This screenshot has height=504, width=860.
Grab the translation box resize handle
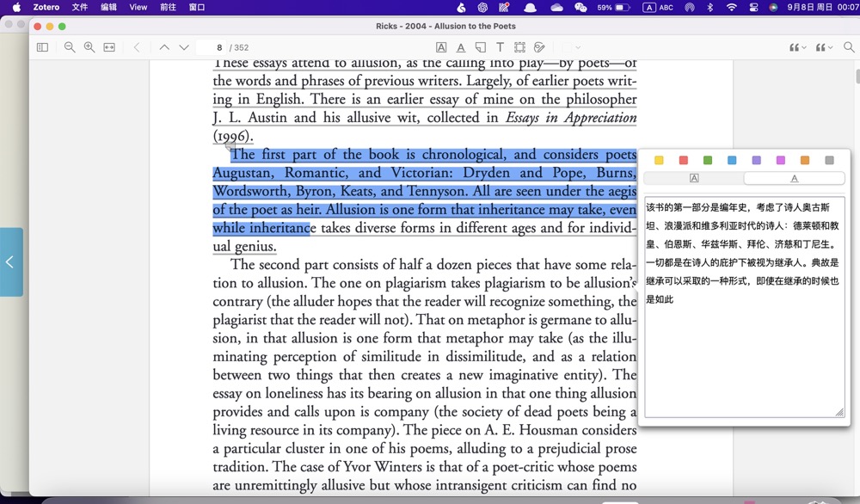click(839, 413)
